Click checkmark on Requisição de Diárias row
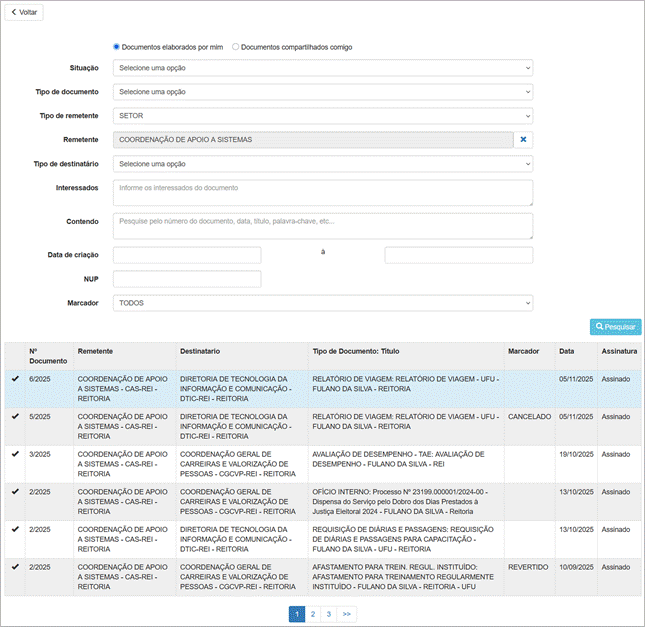The image size is (645, 627). point(15,529)
